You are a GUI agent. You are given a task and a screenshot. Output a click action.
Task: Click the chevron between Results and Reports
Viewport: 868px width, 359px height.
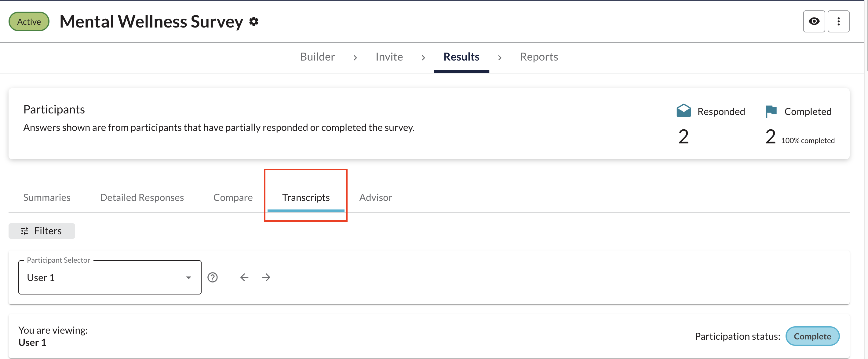click(500, 58)
